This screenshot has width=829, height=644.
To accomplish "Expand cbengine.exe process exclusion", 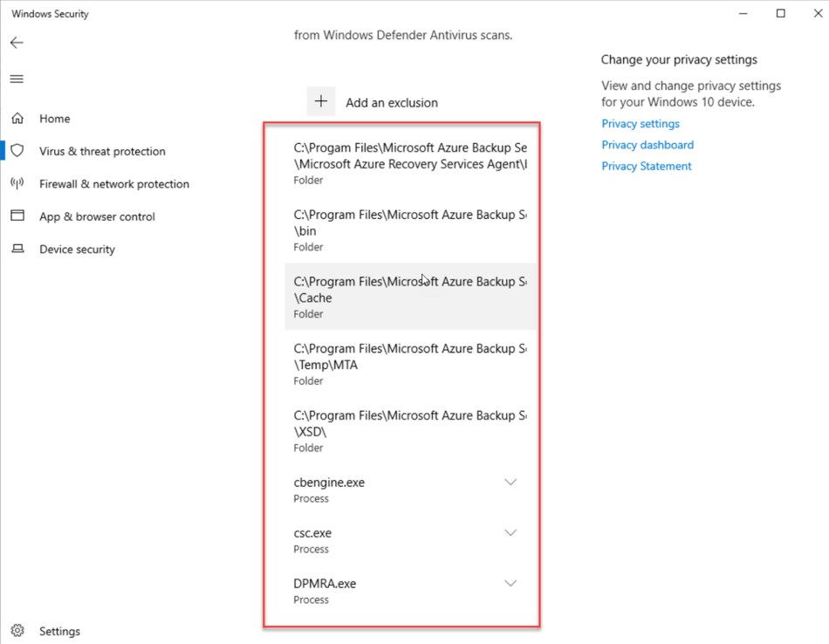I will tap(510, 482).
